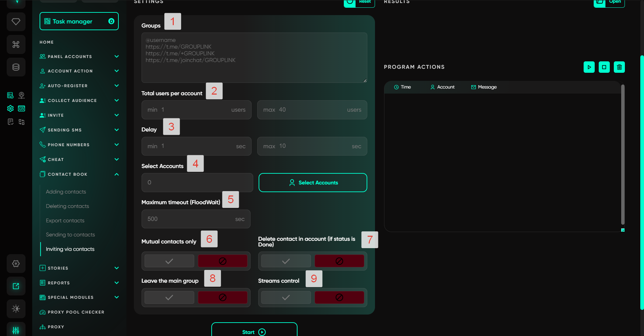Disable Streams control with red button
Screen dimensions: 644x336
(339, 297)
